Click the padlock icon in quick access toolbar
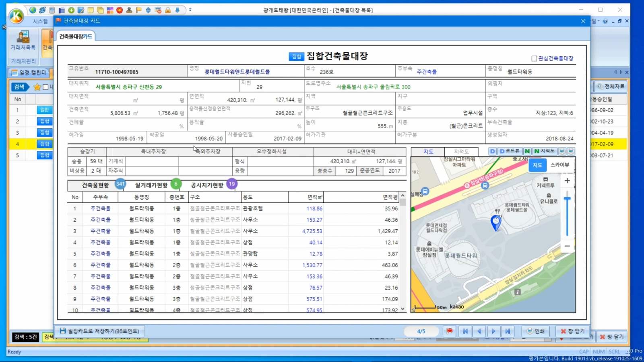 tap(167, 10)
